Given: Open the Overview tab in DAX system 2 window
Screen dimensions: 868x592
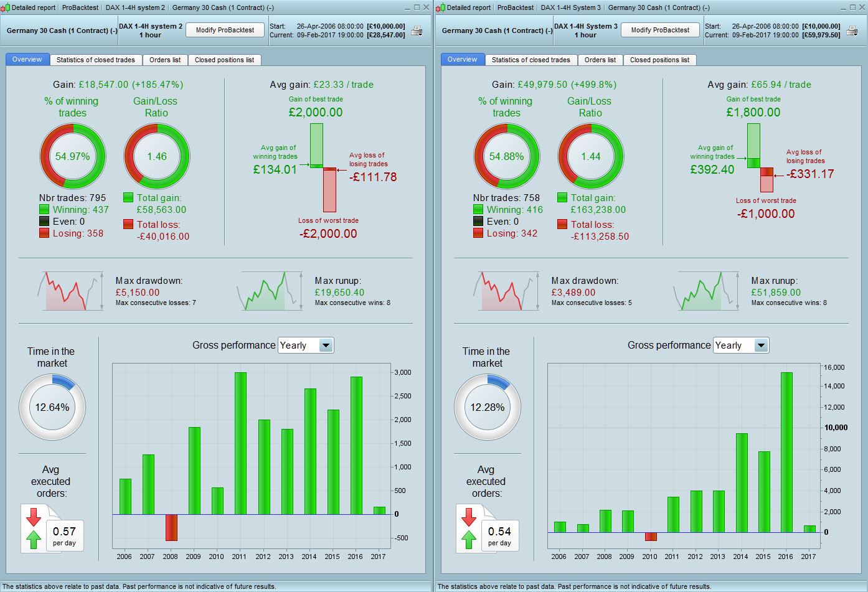Looking at the screenshot, I should 27,60.
